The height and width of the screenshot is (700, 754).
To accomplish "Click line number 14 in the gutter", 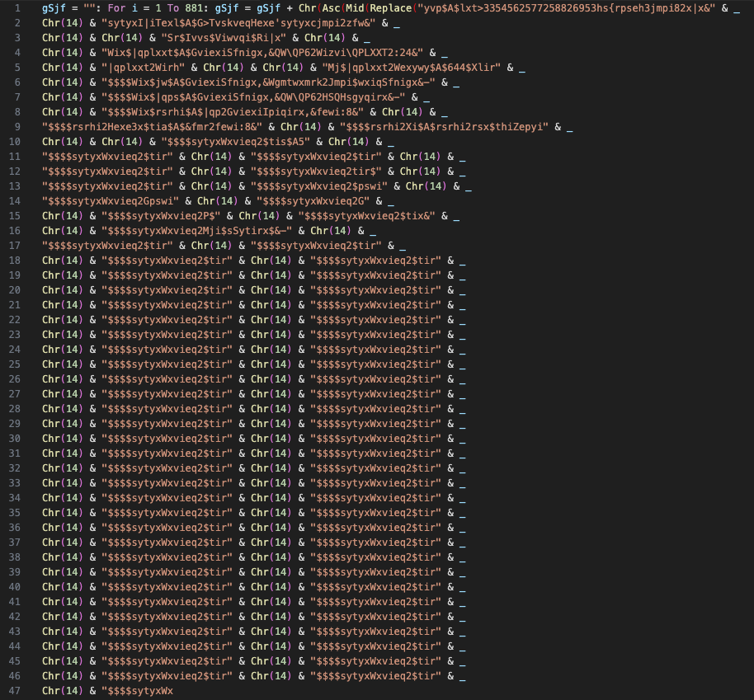I will (x=14, y=202).
